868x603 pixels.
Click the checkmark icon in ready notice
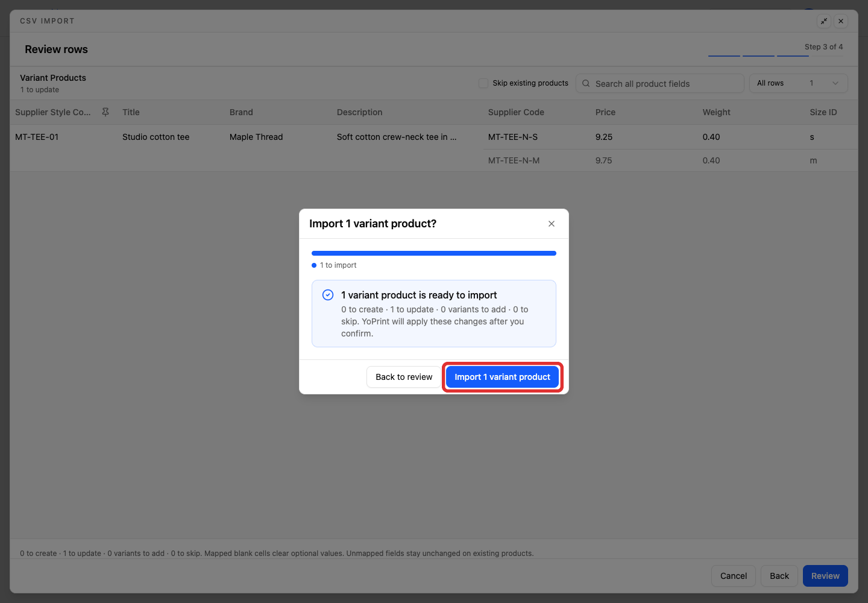328,295
